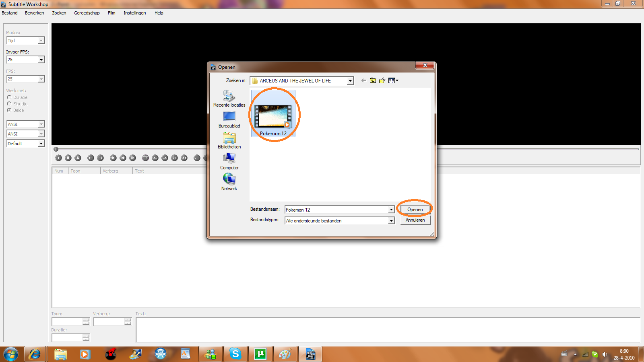The height and width of the screenshot is (362, 644).
Task: Click the Play button in player controls
Action: coord(58,158)
